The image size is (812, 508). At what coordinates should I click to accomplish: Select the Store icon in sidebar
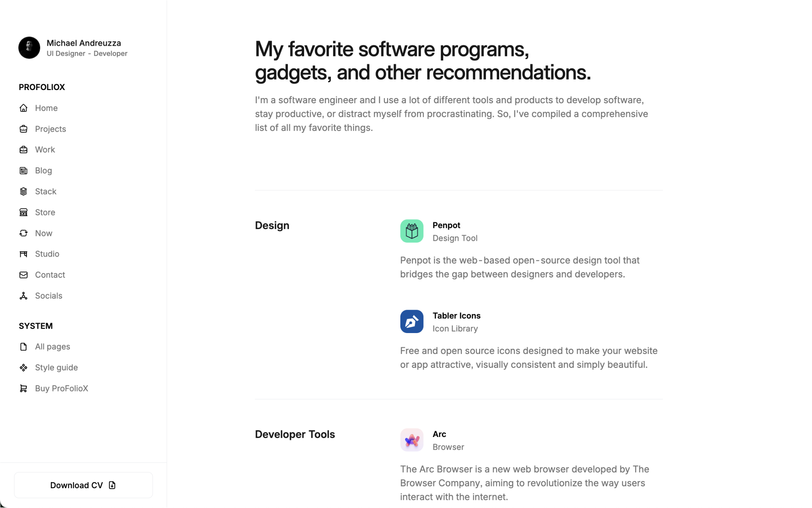tap(23, 212)
